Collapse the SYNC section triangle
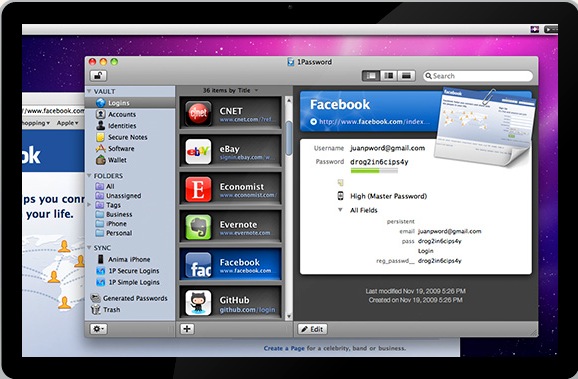 pos(89,248)
